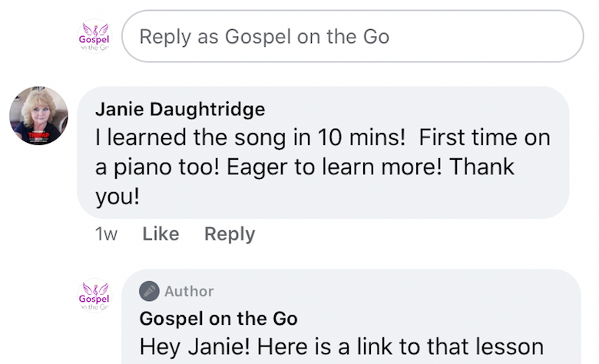Click the winged emblem in the lower Gospel avatar
This screenshot has height=364, width=599.
click(95, 288)
